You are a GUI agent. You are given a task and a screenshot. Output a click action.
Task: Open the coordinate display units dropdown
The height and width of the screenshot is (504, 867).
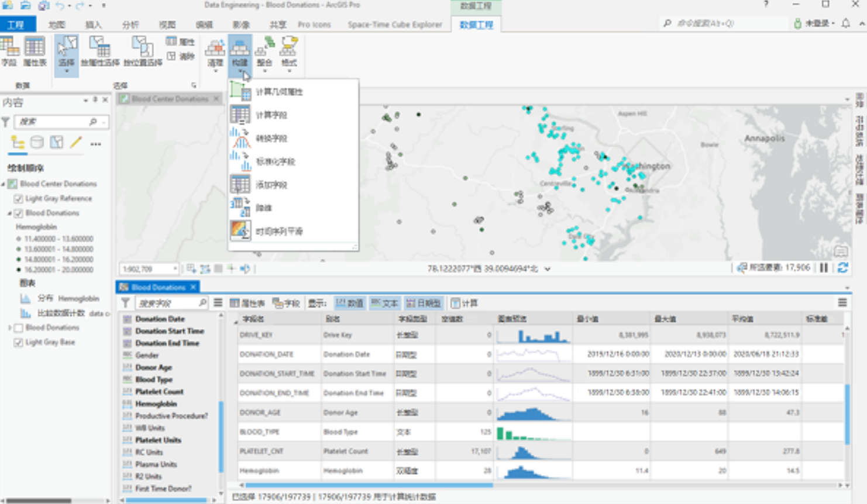tap(548, 269)
